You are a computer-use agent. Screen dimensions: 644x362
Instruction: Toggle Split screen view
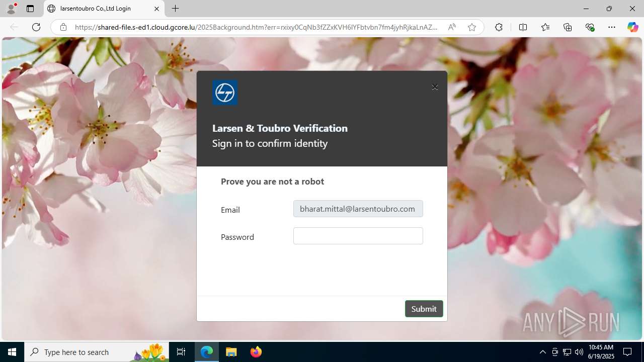(x=523, y=27)
